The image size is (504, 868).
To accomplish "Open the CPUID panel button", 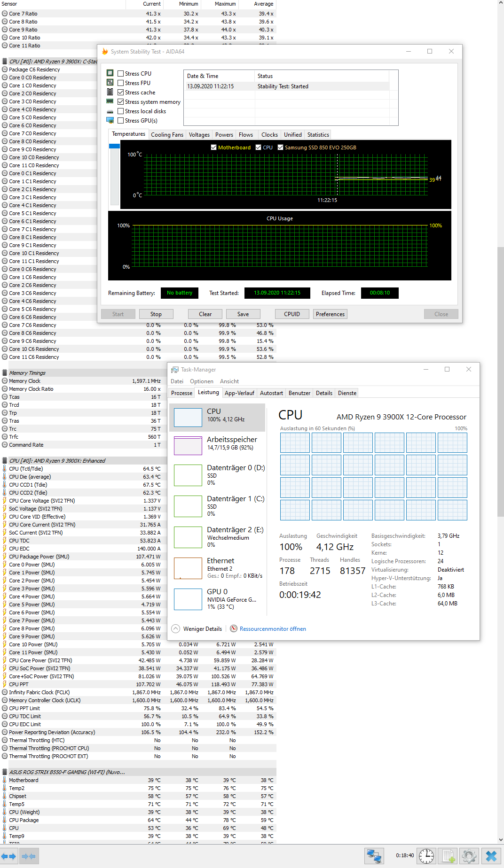I will tap(292, 314).
